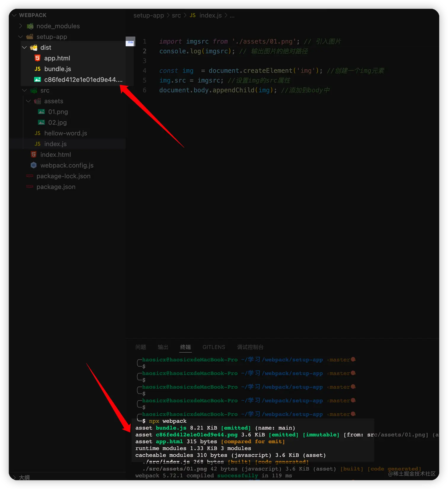The image size is (448, 489).
Task: Click 'bundle.js' in the terminal output
Action: [x=171, y=428]
